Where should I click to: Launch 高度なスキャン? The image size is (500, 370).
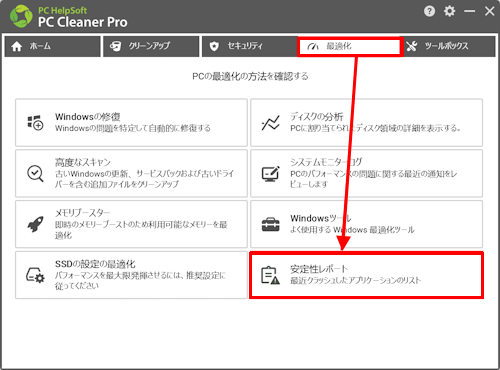[131, 173]
